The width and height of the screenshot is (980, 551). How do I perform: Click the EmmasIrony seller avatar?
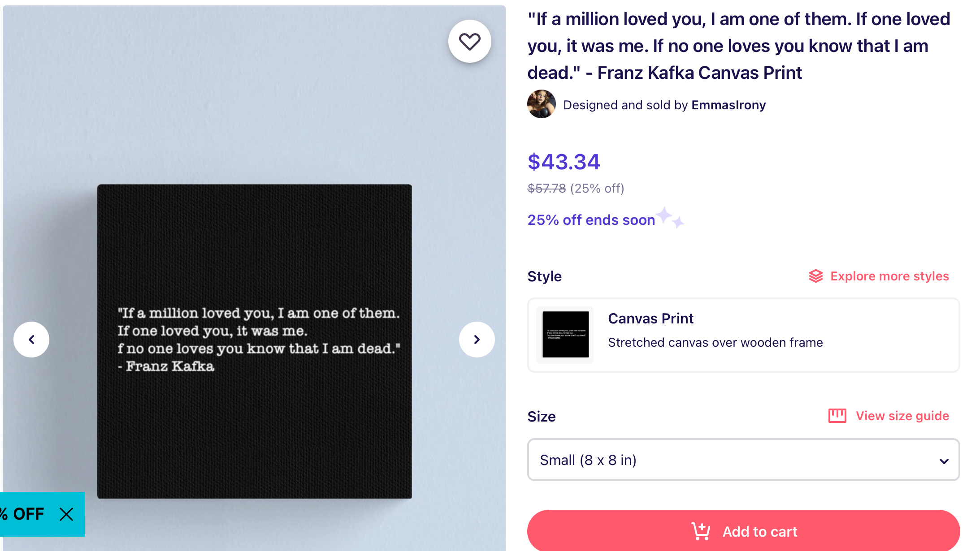coord(541,104)
